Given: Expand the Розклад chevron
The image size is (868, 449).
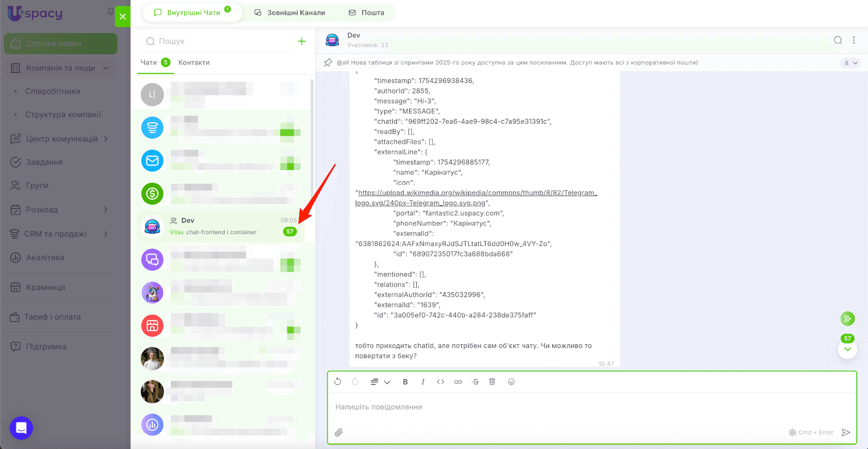Looking at the screenshot, I should pos(106,210).
